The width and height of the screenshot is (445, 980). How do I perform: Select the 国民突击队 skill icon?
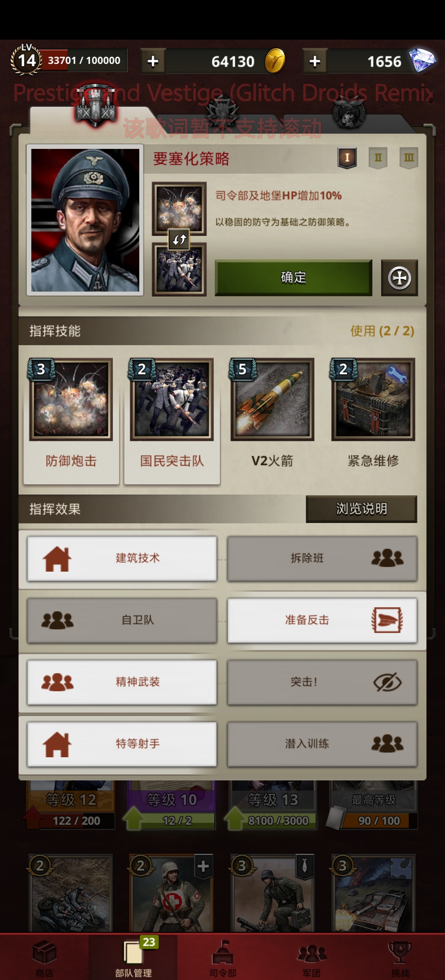(x=172, y=399)
